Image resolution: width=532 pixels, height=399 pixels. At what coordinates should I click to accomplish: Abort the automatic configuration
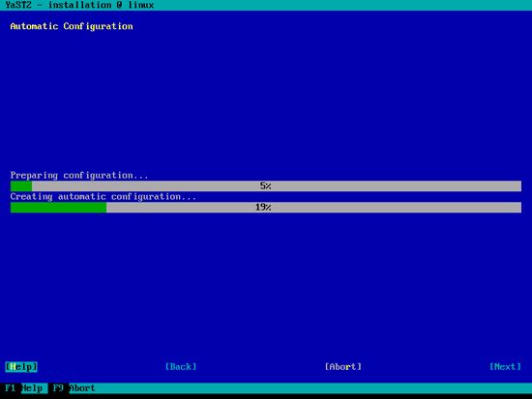[x=343, y=367]
